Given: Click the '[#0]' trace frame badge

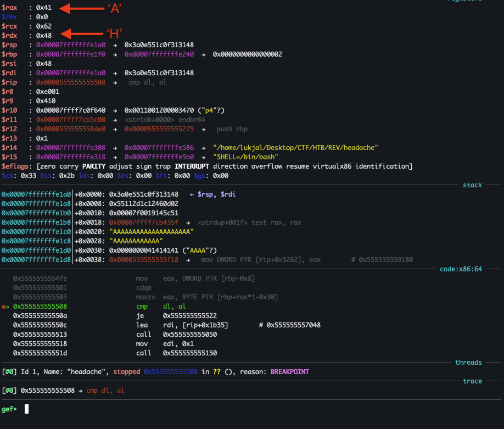Looking at the screenshot, I should click(x=10, y=390).
